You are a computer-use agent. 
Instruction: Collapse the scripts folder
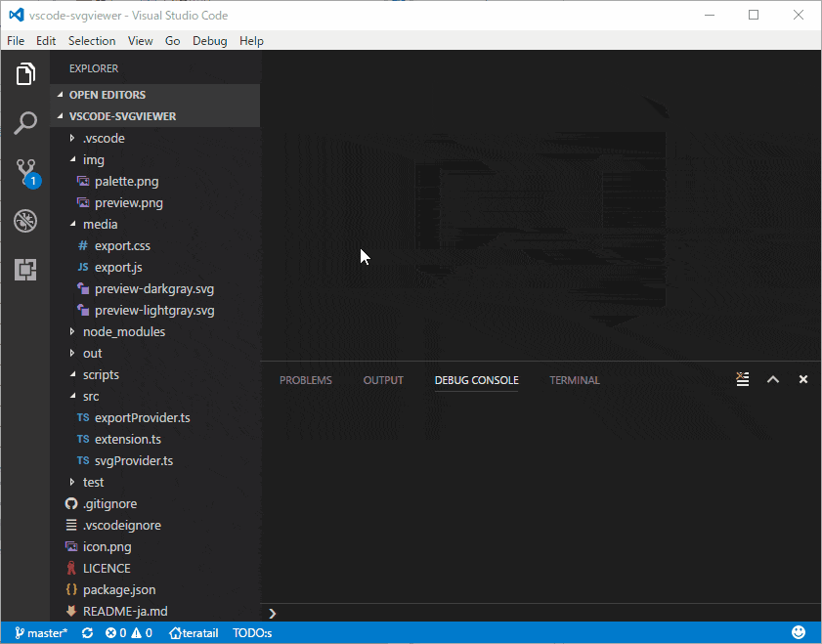point(72,374)
